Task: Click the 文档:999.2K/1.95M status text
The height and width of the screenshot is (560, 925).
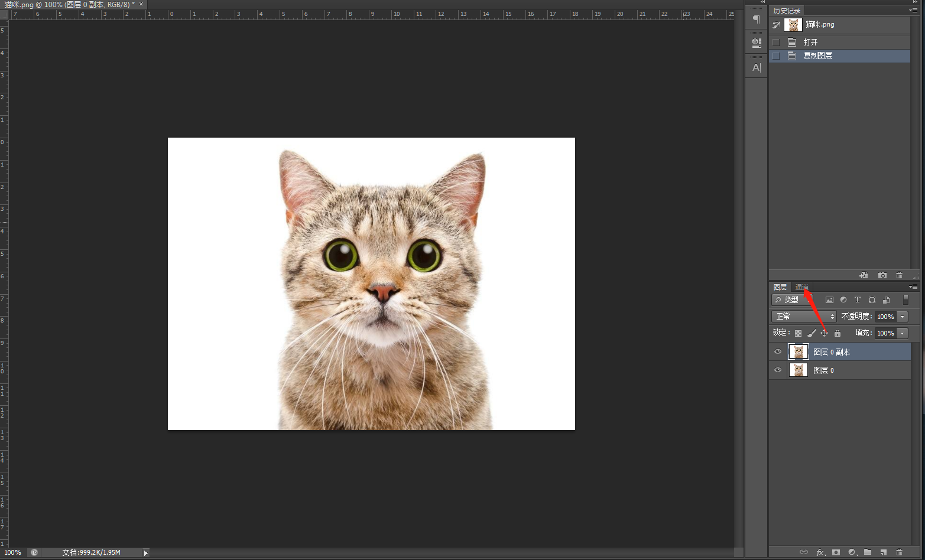Action: point(91,553)
